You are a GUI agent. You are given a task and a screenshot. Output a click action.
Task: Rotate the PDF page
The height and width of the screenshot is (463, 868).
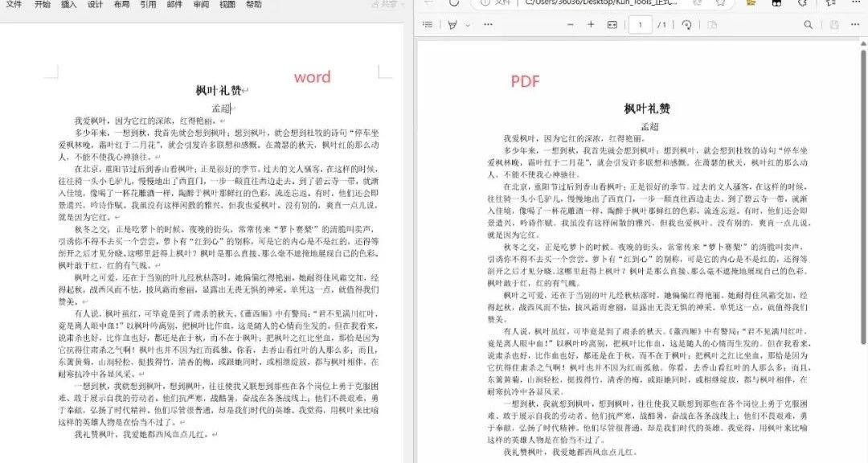(x=687, y=24)
